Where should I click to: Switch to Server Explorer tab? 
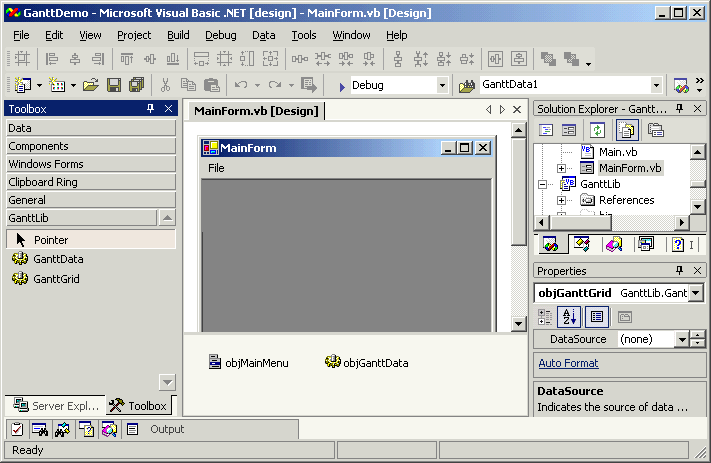pyautogui.click(x=56, y=405)
